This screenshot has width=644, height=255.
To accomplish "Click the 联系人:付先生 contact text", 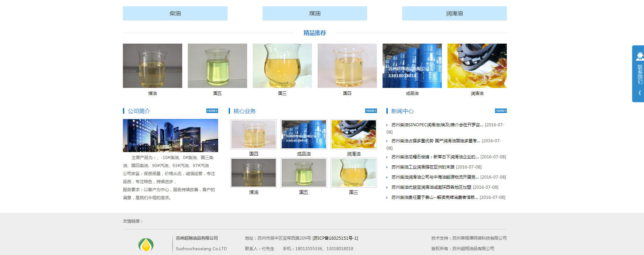I will [x=260, y=249].
